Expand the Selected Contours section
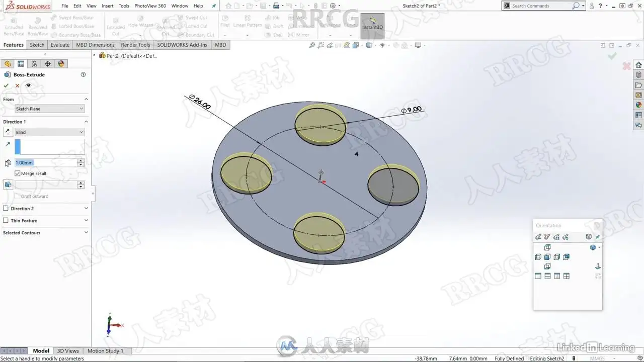 click(x=86, y=232)
